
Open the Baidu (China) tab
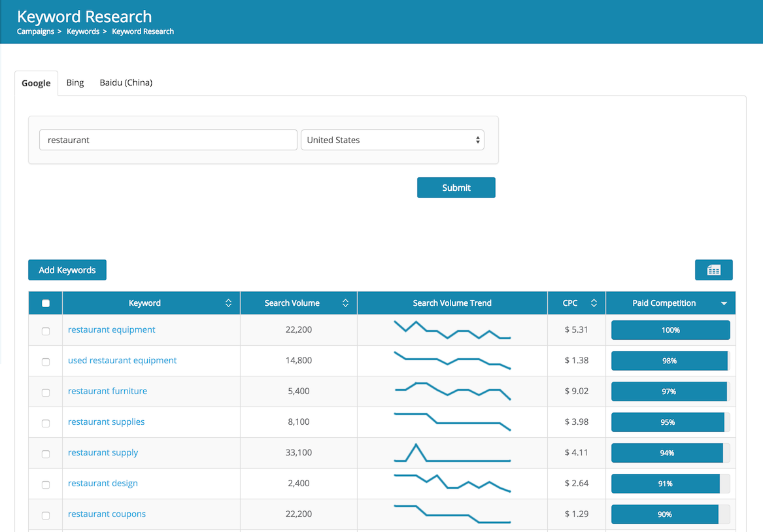[126, 83]
